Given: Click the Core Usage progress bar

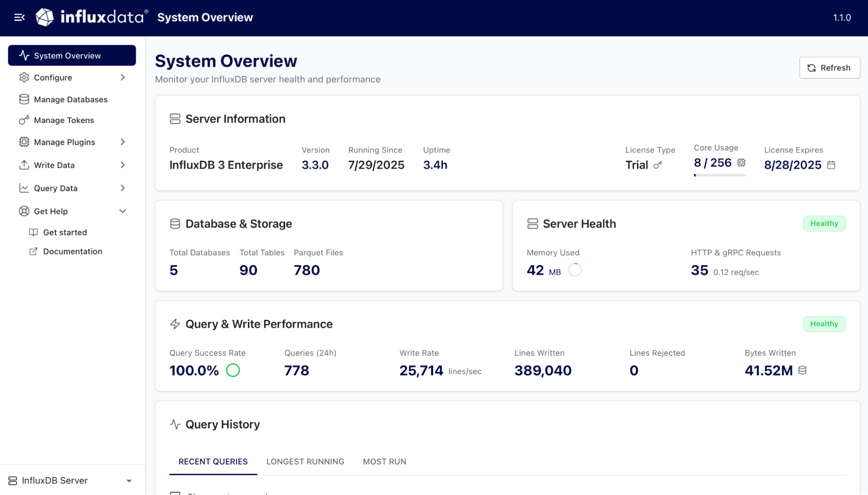Looking at the screenshot, I should pyautogui.click(x=719, y=175).
